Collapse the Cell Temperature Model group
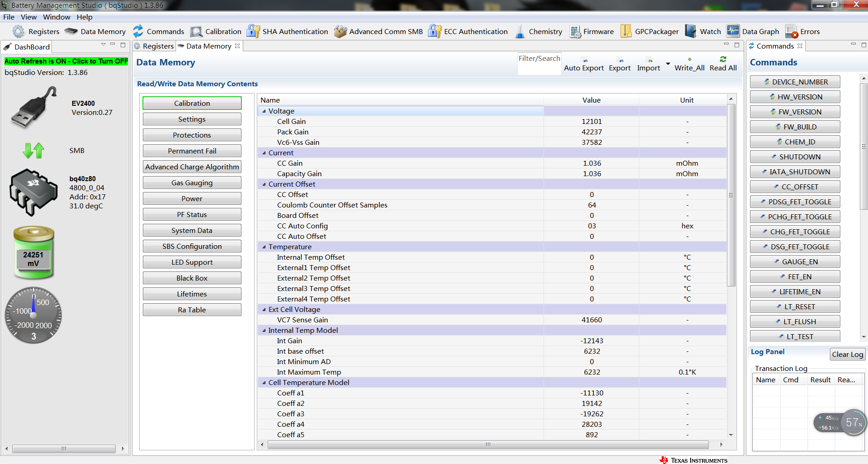Screen dimensions: 868x464 [x=264, y=383]
